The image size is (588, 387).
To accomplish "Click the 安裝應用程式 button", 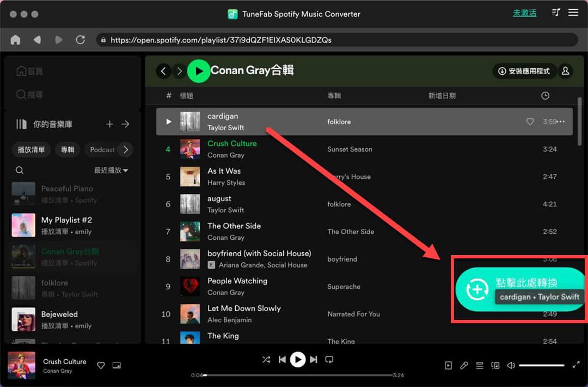I will click(x=524, y=71).
